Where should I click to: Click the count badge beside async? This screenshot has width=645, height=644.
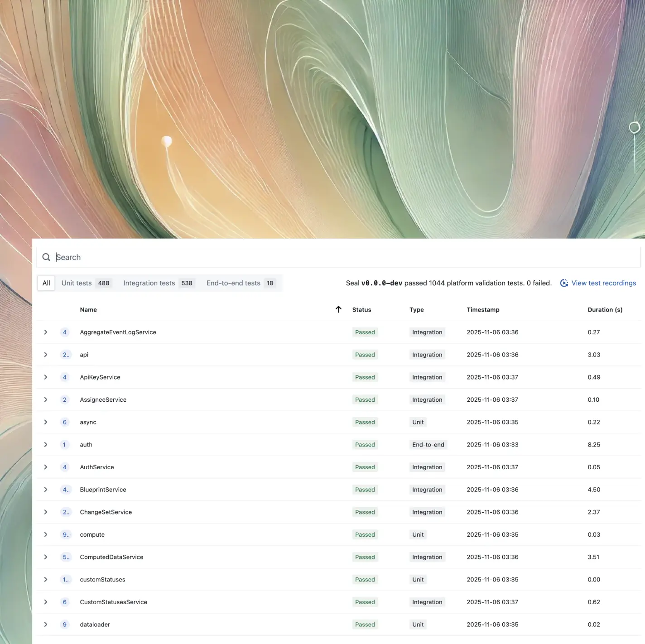click(65, 422)
